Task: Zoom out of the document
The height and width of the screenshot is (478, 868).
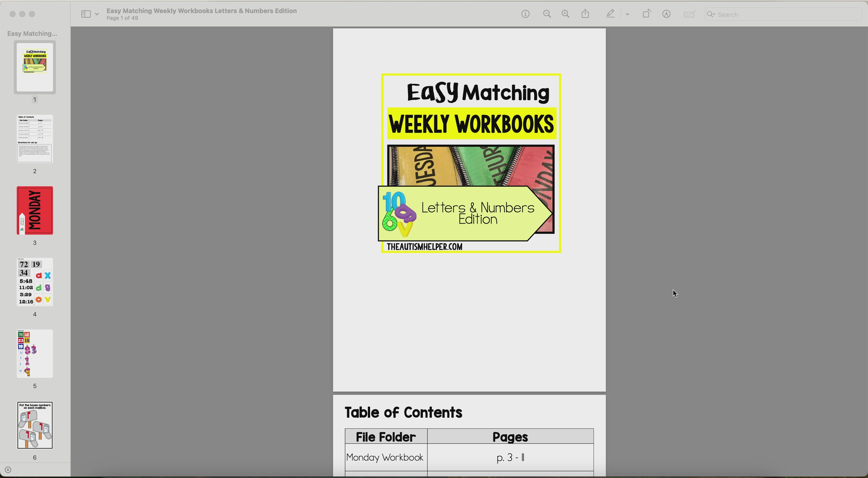Action: pos(547,14)
